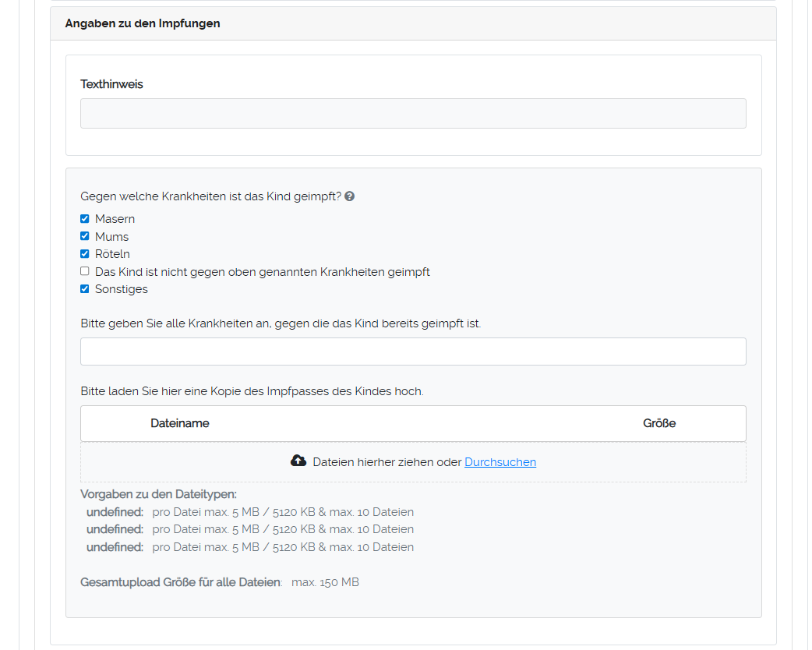Open the Durchsuchen file browser link
This screenshot has height=650, width=812.
500,462
